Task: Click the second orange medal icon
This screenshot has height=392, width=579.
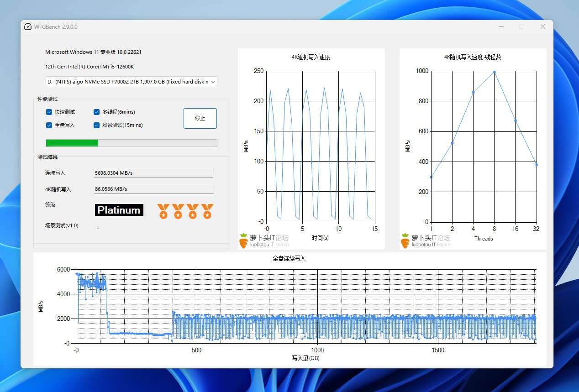Action: pos(178,211)
